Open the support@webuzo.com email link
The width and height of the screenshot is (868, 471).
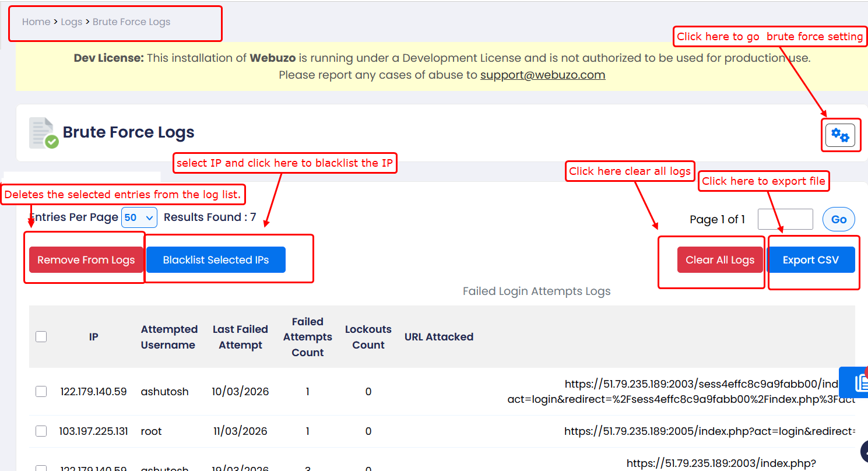[542, 75]
